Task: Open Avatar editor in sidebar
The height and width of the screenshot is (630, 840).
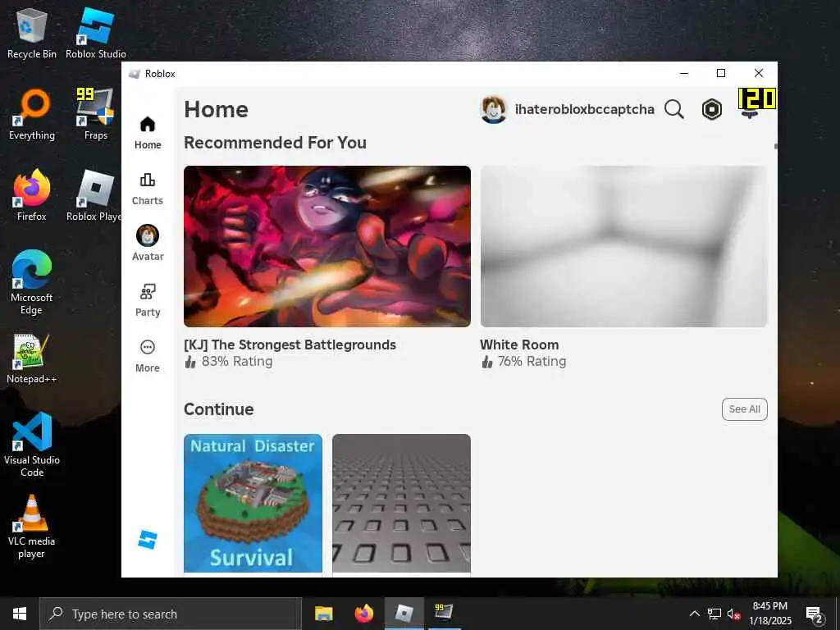Action: (x=148, y=243)
